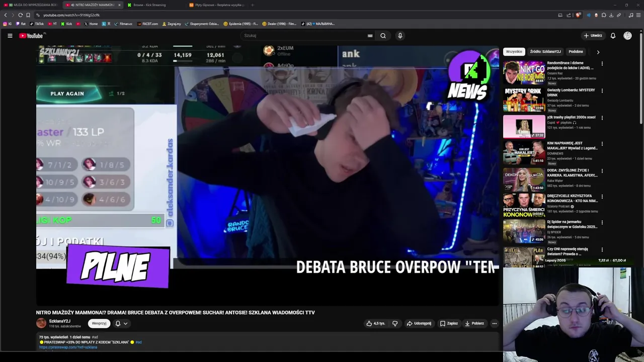Dislike the video with the thumbs-down button
This screenshot has height=362, width=644.
[x=395, y=323]
